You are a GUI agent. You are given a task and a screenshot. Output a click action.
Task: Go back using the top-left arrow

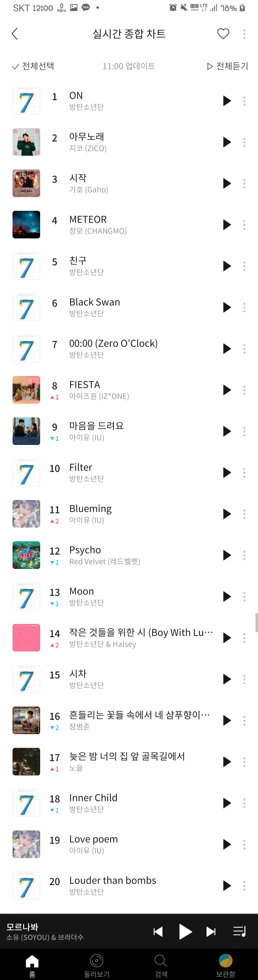click(x=15, y=34)
